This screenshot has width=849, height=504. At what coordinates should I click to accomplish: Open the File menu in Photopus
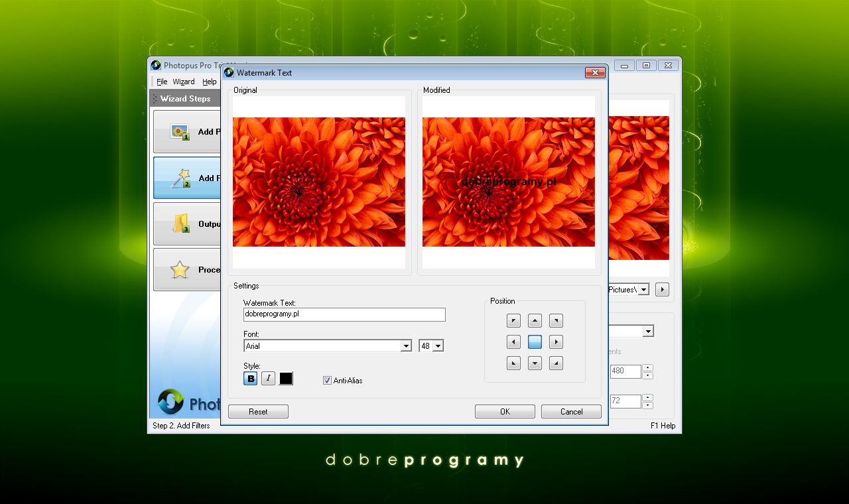tap(162, 82)
